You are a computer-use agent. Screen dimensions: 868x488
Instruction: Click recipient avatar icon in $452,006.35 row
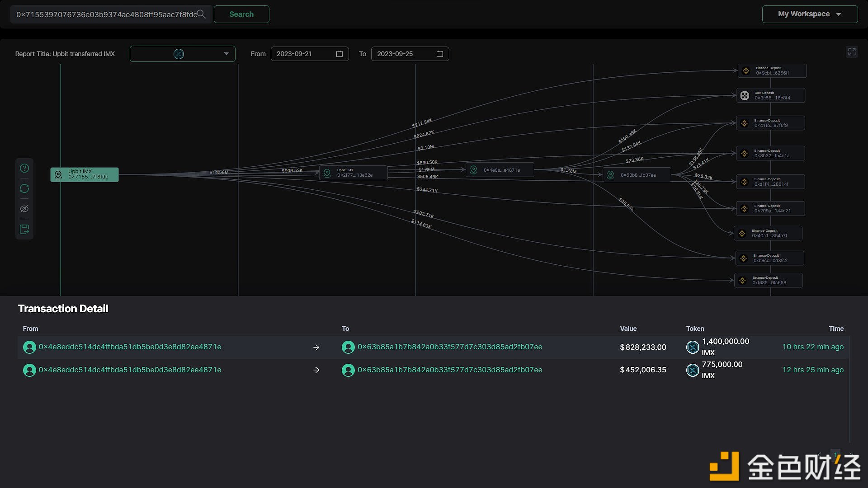348,370
